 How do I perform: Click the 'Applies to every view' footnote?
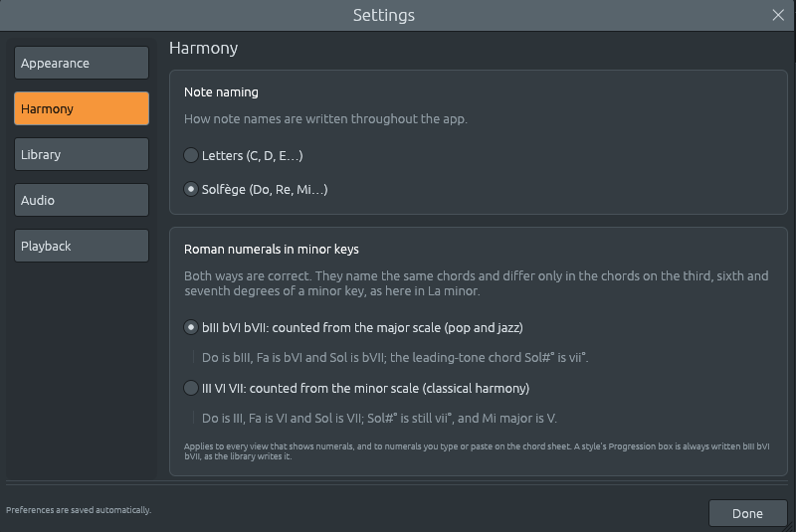[477, 451]
